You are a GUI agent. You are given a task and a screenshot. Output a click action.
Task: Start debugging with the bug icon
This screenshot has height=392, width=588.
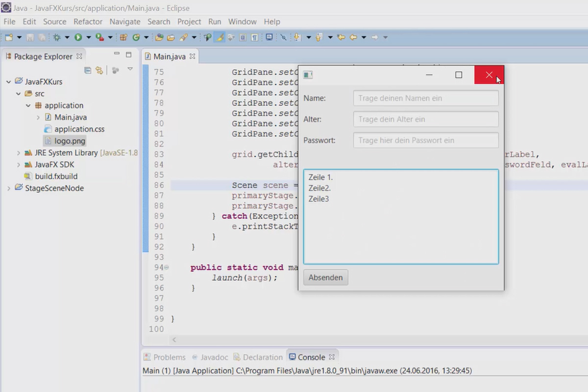[x=56, y=37]
